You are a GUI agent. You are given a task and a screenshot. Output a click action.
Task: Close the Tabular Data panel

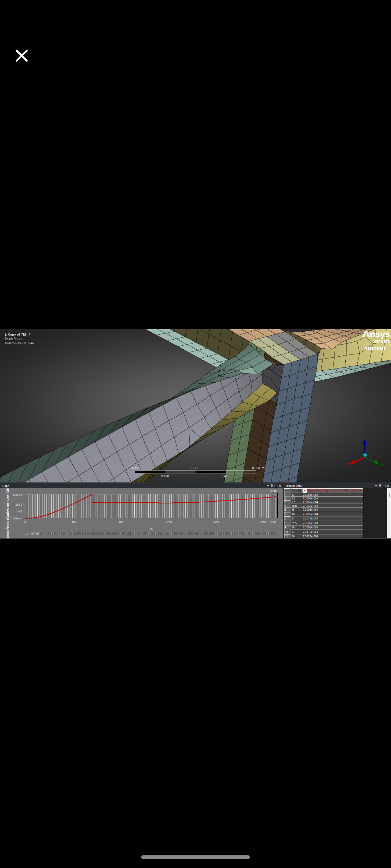click(388, 486)
